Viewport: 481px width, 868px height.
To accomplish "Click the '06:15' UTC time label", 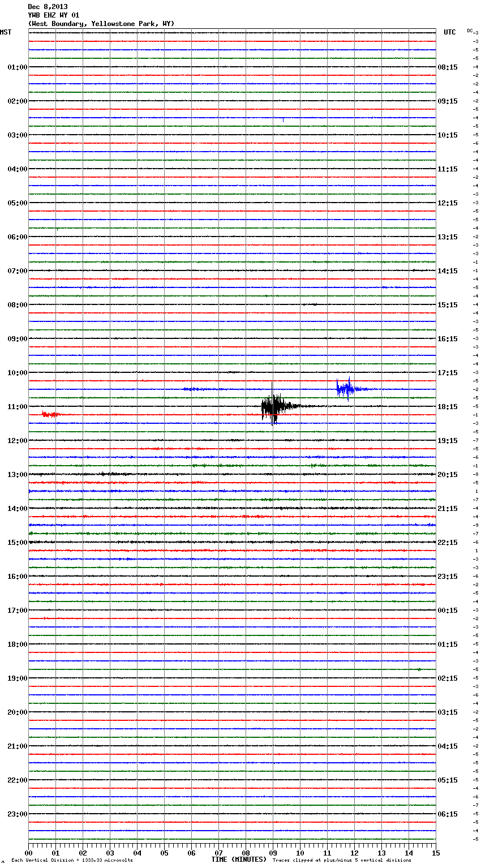I will click(448, 814).
